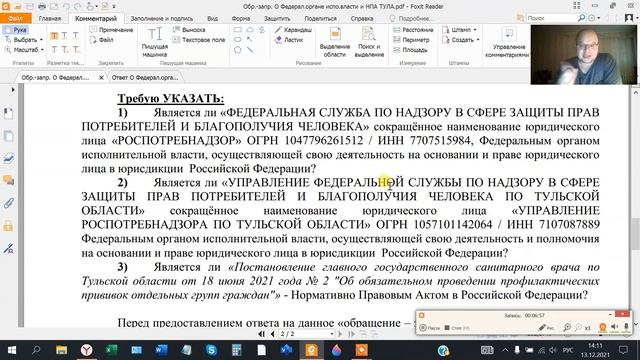The height and width of the screenshot is (360, 640).
Task: Close the 'Обр.-запр. О Федерал...' document tab
Action: [101, 77]
